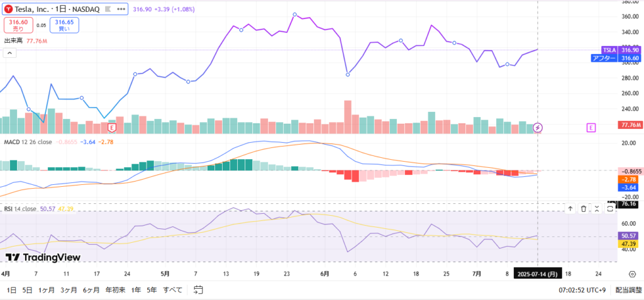Click the アフター 316.60 after-hours label

pyautogui.click(x=615, y=58)
